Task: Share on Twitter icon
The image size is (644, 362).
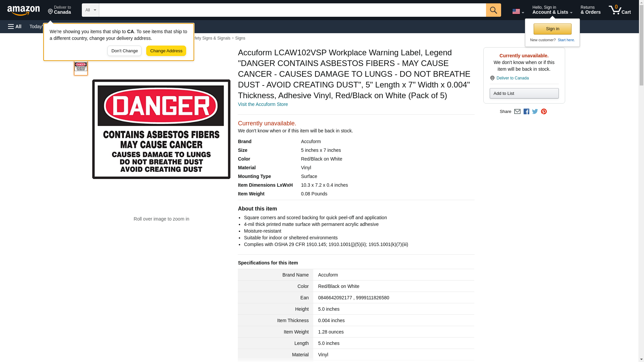Action: click(535, 112)
